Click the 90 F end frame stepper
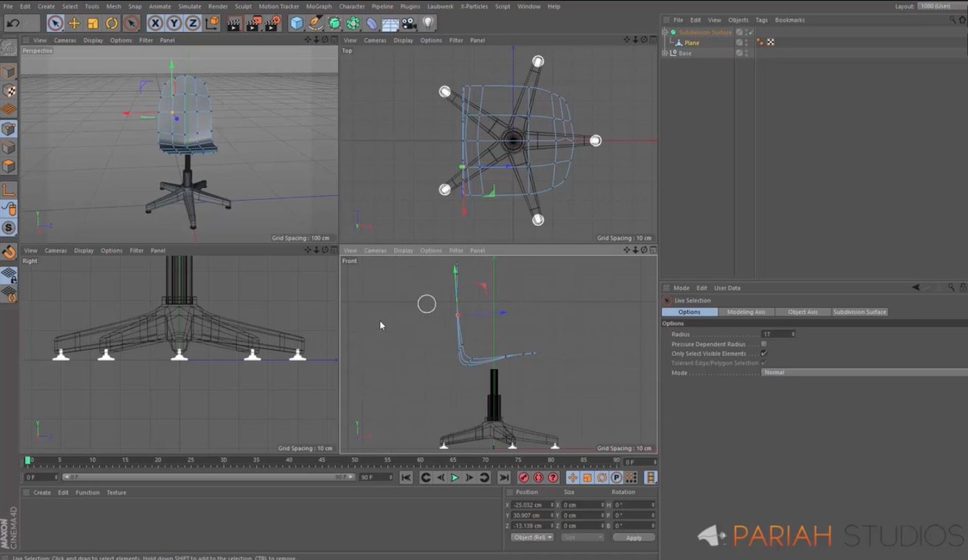 pyautogui.click(x=391, y=477)
